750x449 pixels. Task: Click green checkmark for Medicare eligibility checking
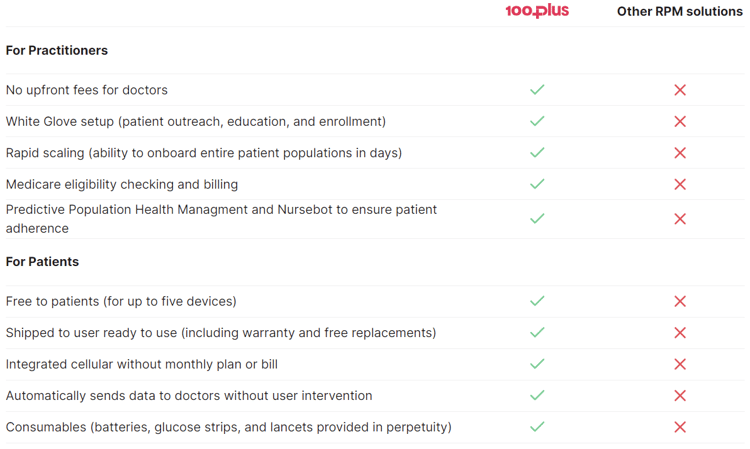coord(537,184)
